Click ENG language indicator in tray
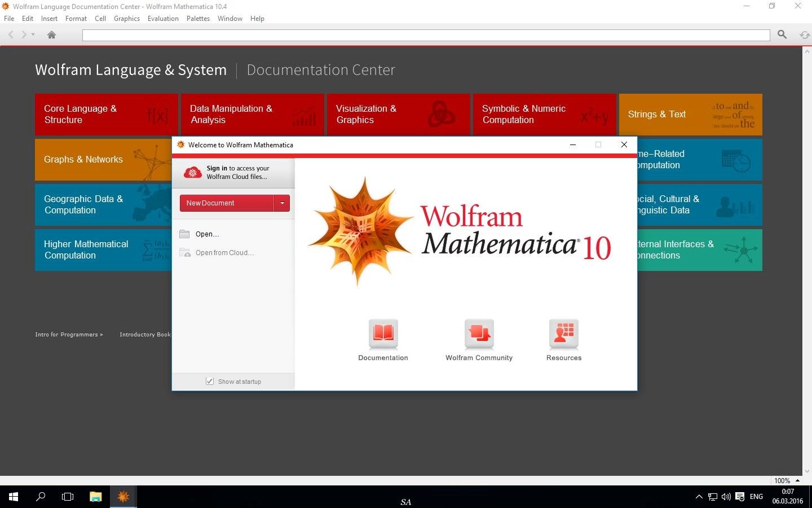This screenshot has width=812, height=508. [756, 497]
